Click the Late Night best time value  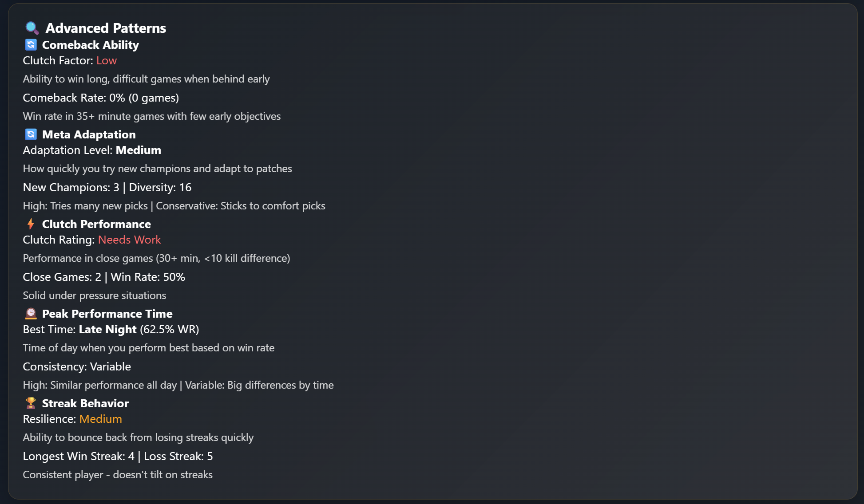coord(108,329)
